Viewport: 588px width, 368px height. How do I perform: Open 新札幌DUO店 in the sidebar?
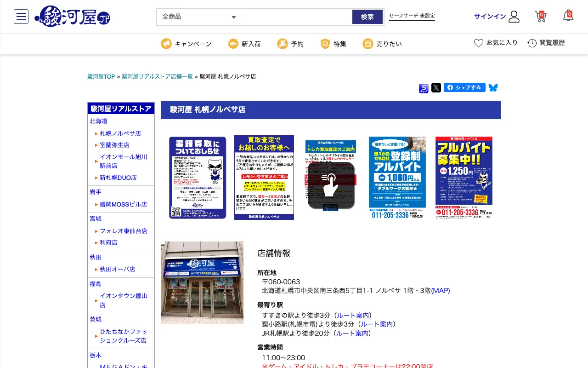tap(118, 178)
